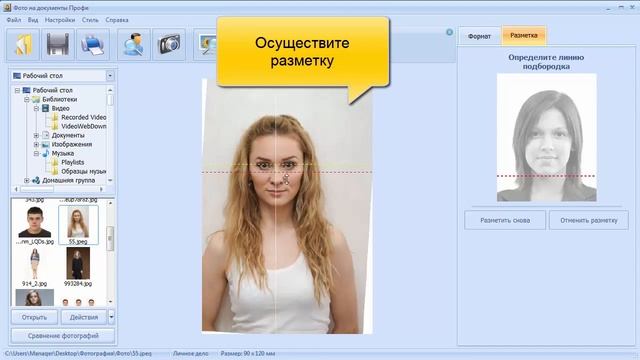Viewport: 640px width, 360px height.
Task: Open the Вид menu
Action: (33, 20)
